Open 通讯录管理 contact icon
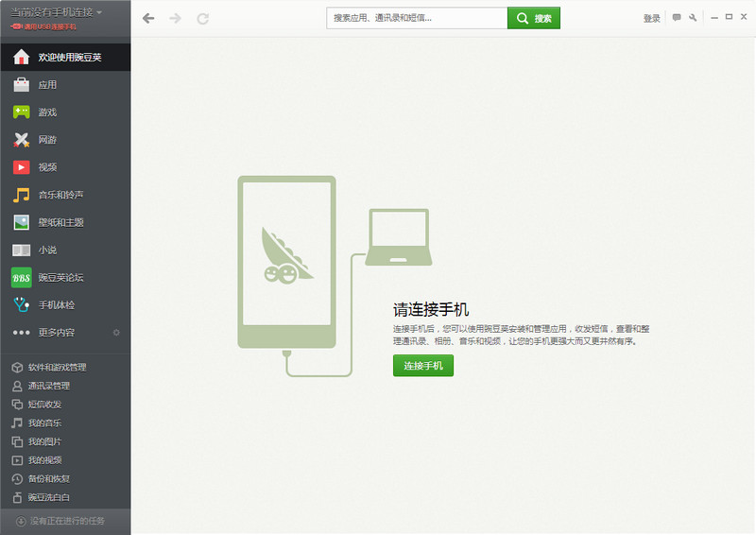Image resolution: width=756 pixels, height=535 pixels. tap(17, 386)
